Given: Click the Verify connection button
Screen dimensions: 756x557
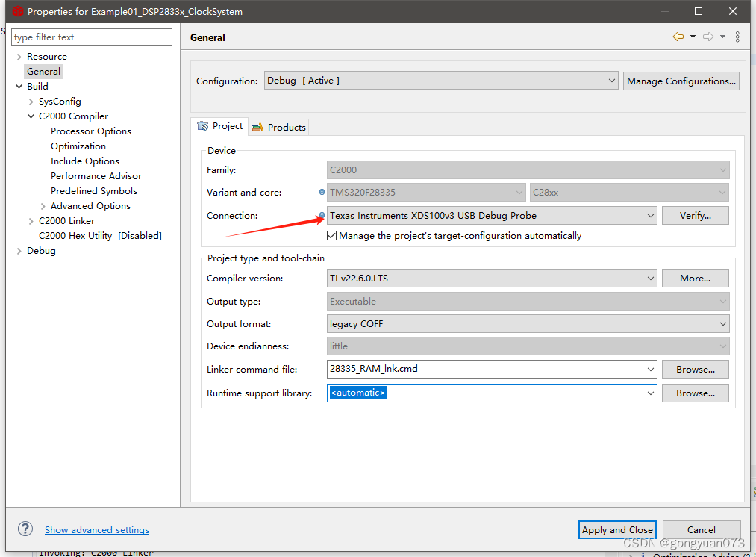Looking at the screenshot, I should click(696, 216).
